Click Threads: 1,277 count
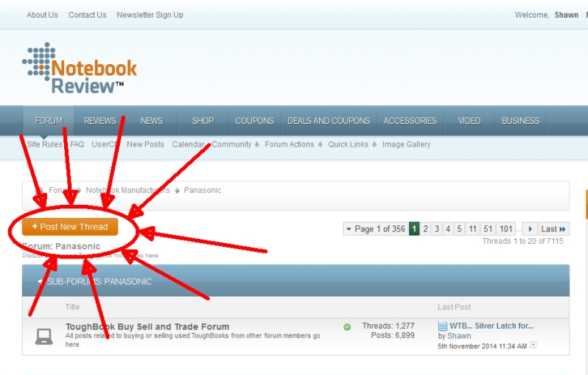The height and width of the screenshot is (375, 588). pos(388,326)
